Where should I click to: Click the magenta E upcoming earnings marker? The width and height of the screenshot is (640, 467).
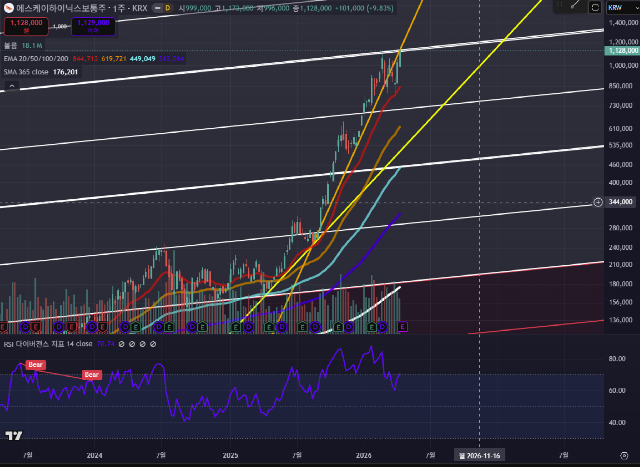click(x=402, y=327)
